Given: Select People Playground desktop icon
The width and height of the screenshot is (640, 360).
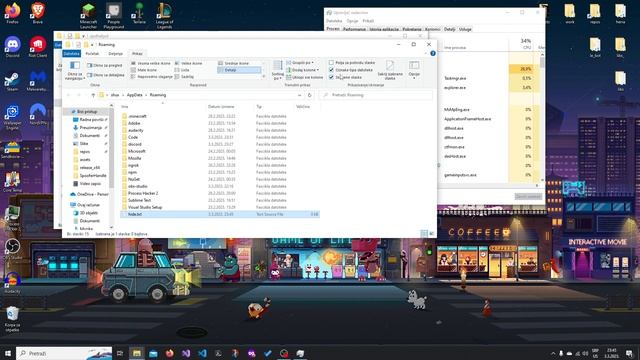Looking at the screenshot, I should click(x=113, y=16).
